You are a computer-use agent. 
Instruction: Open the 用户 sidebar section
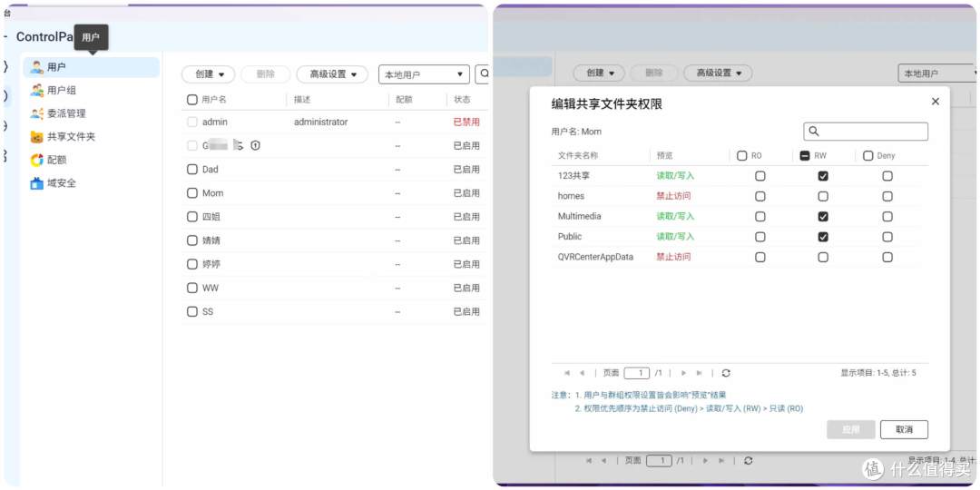tap(92, 67)
